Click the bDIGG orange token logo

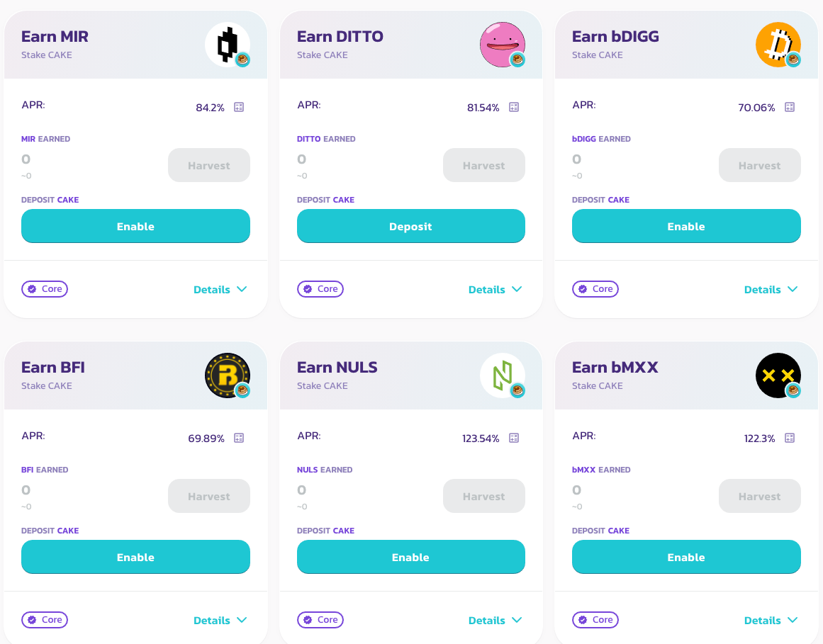pos(778,44)
